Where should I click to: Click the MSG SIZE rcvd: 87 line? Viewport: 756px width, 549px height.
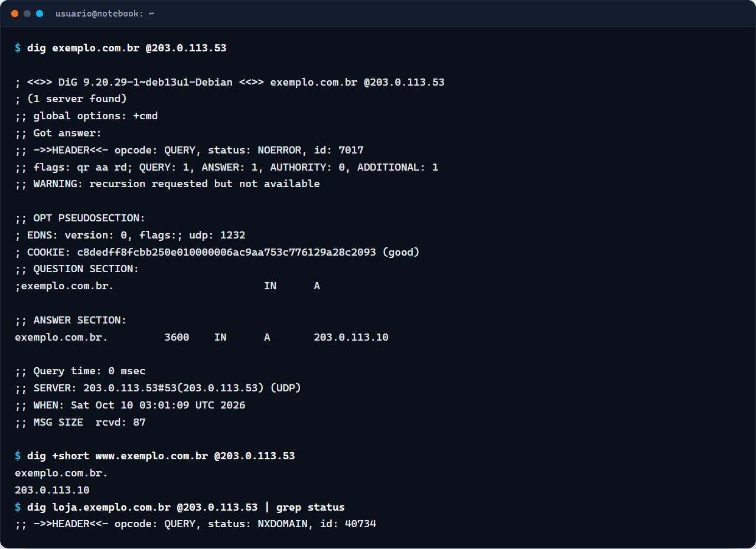coord(80,422)
